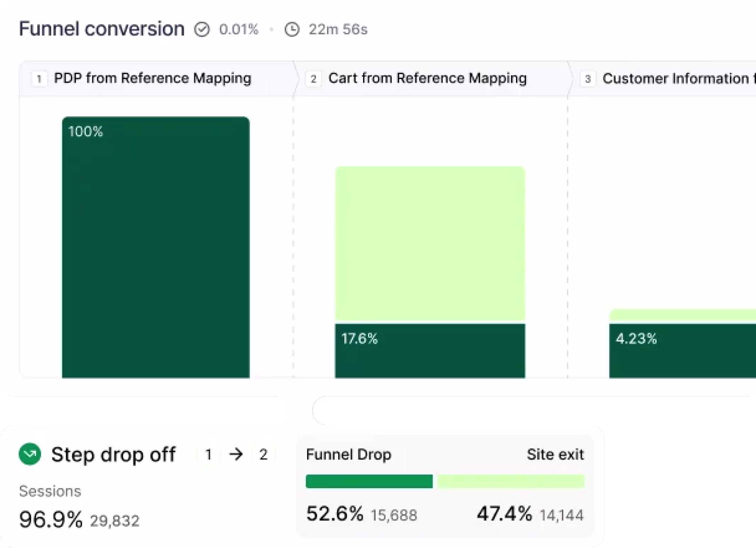Select the PDP from Reference Mapping step
This screenshot has height=548, width=756.
(x=153, y=78)
